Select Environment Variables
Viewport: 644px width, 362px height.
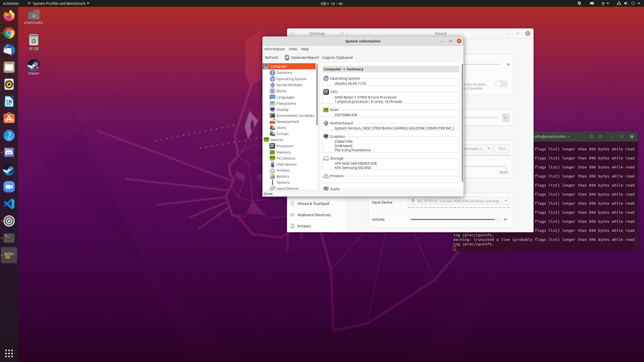(x=295, y=116)
